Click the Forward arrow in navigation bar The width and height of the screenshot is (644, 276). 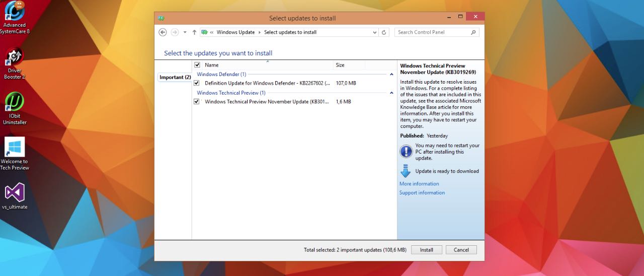tap(175, 32)
